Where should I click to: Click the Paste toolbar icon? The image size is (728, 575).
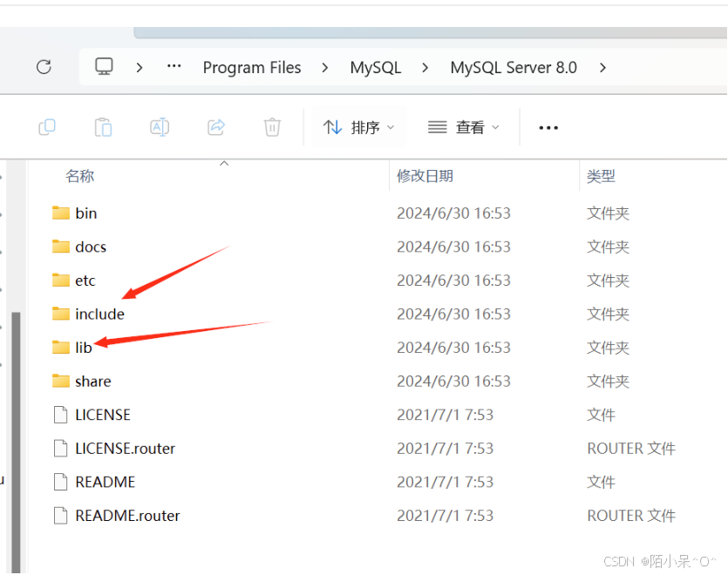tap(103, 127)
